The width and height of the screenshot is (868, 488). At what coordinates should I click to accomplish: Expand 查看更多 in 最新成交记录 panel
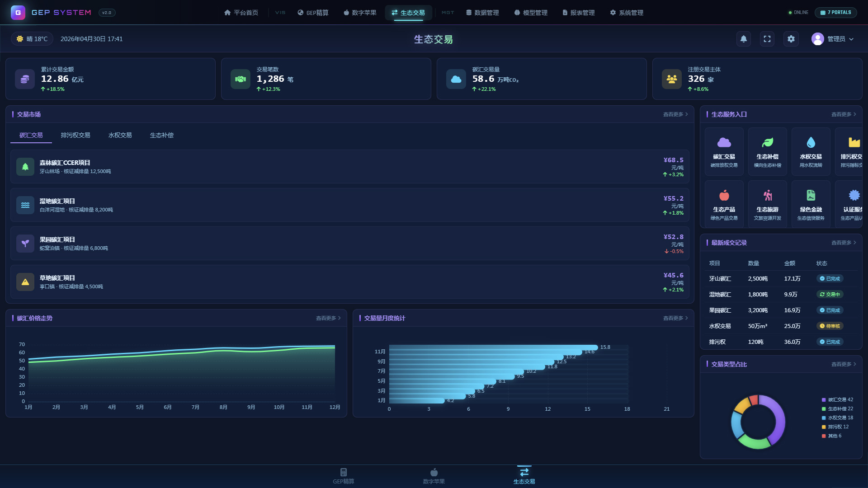pos(844,243)
